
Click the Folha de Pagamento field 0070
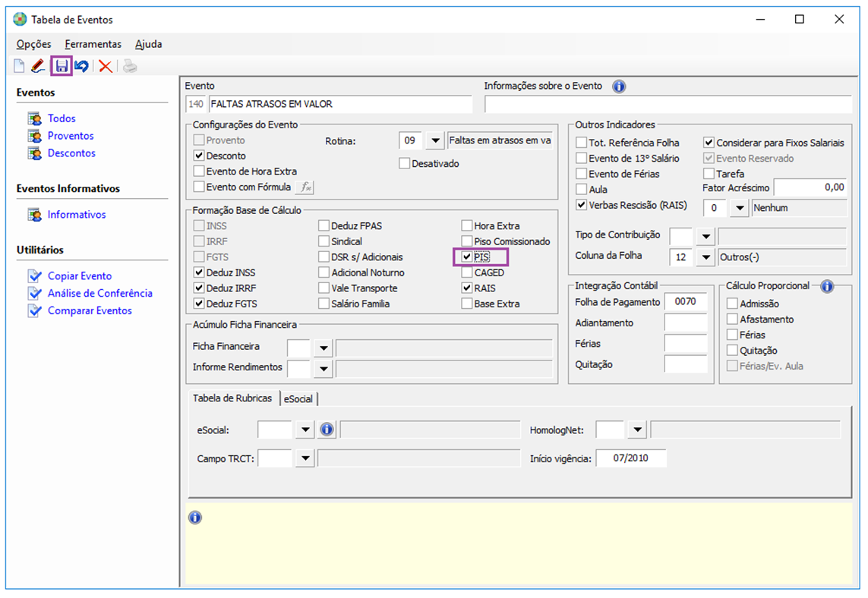[685, 301]
